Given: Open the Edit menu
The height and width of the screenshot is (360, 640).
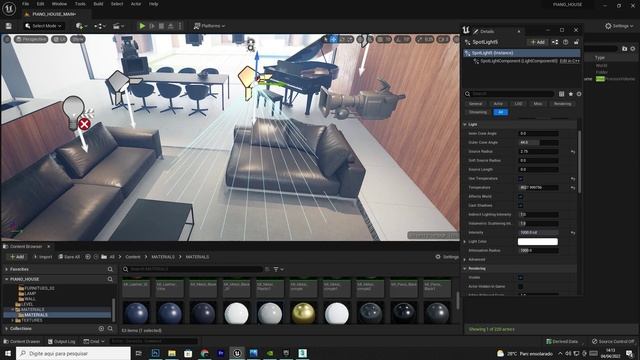Looking at the screenshot, I should click(x=40, y=4).
